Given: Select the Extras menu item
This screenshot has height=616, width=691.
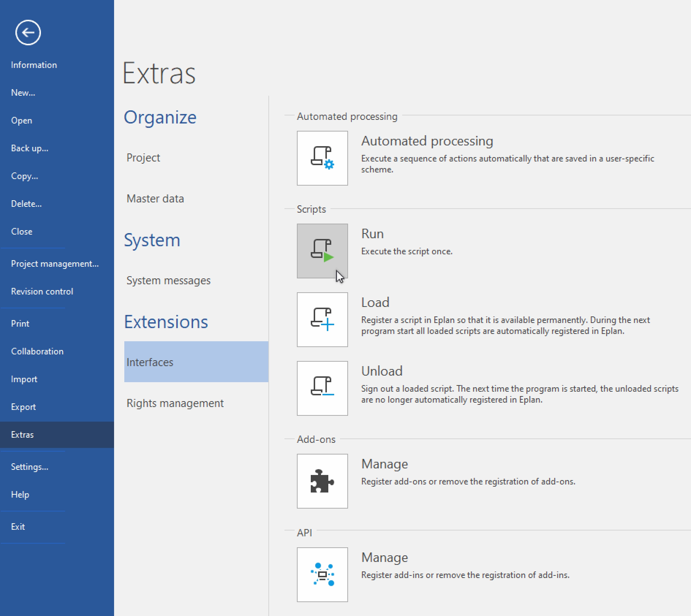Looking at the screenshot, I should [x=57, y=434].
